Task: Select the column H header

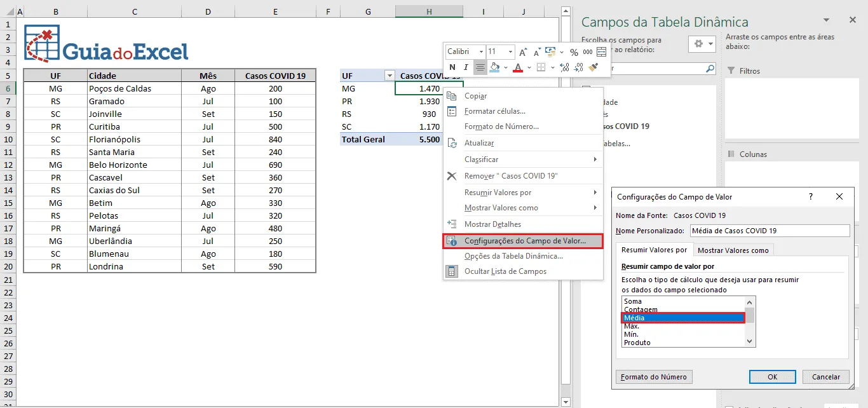Action: pos(429,11)
